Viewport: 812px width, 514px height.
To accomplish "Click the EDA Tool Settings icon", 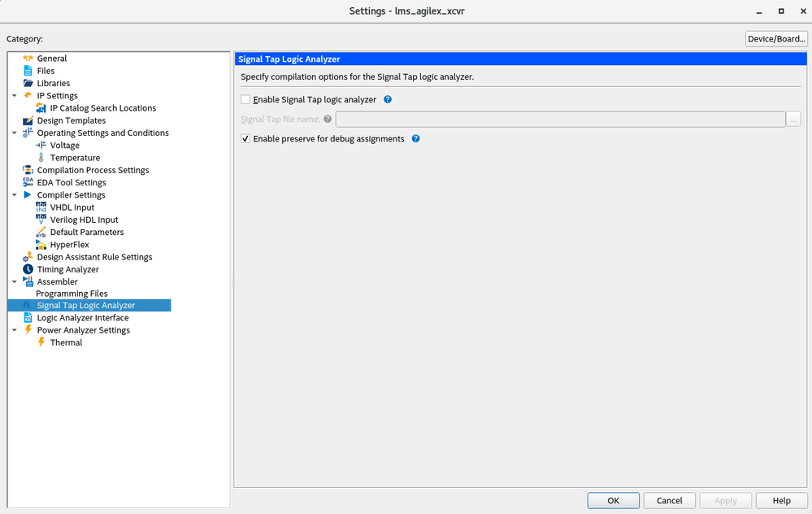I will click(28, 182).
